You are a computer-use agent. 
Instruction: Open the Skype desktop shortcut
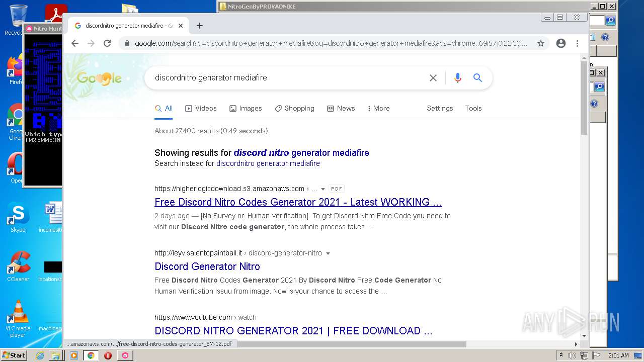pyautogui.click(x=18, y=218)
